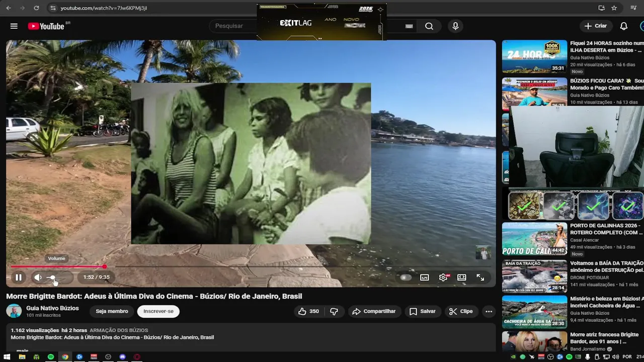Click the install/cast icon in address bar
This screenshot has height=362, width=644.
coord(602,8)
